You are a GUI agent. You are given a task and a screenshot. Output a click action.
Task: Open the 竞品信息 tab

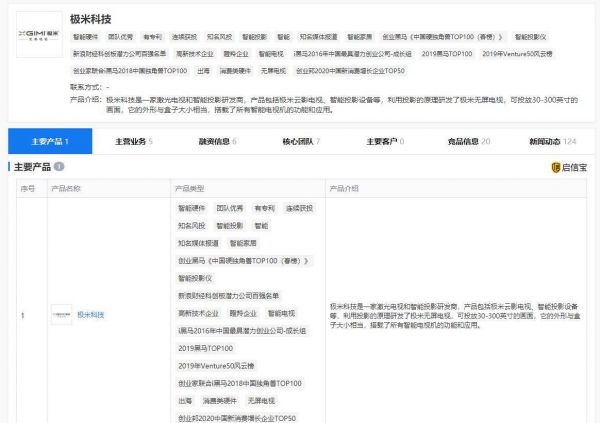[x=469, y=141]
